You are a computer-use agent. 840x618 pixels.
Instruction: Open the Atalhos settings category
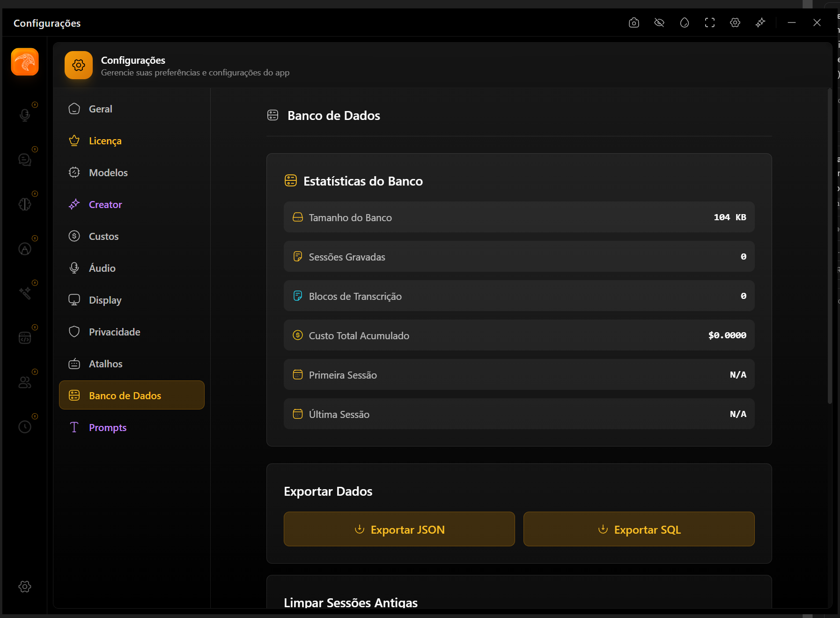click(132, 364)
